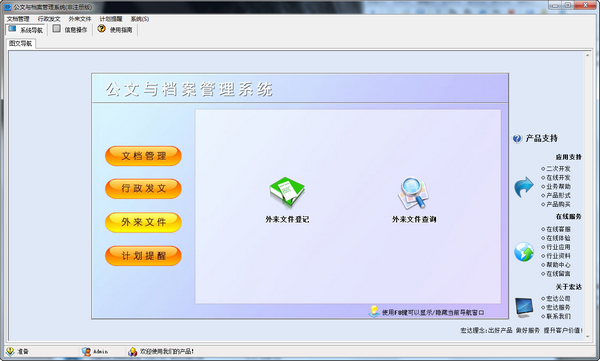Viewport: 600px width, 361px height.
Task: Click the yellow 外来文件 button
Action: pyautogui.click(x=143, y=222)
